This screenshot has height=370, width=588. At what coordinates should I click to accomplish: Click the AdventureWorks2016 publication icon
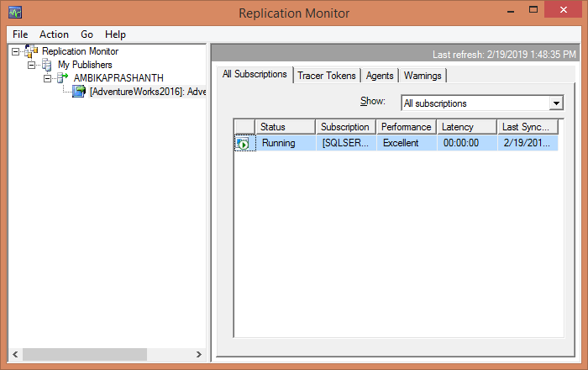[x=79, y=92]
